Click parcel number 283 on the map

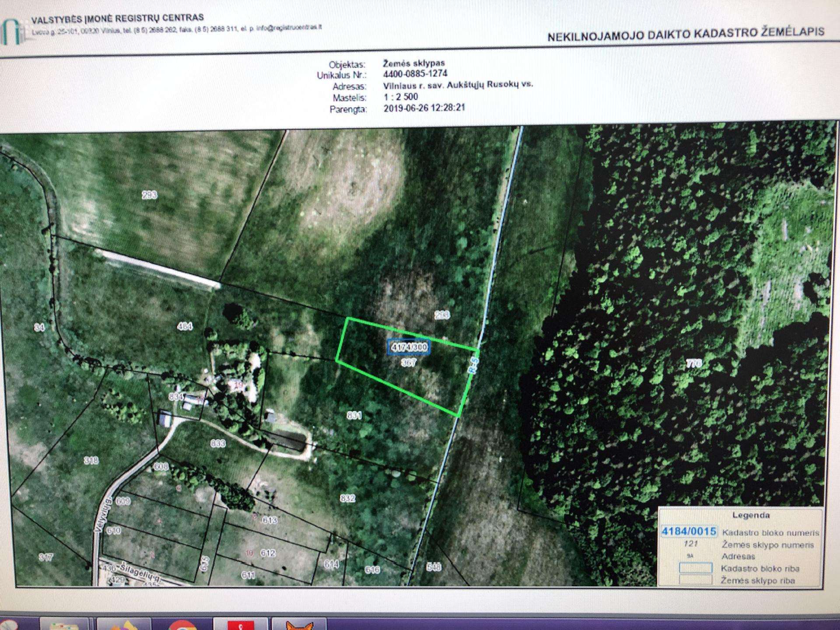[x=150, y=195]
